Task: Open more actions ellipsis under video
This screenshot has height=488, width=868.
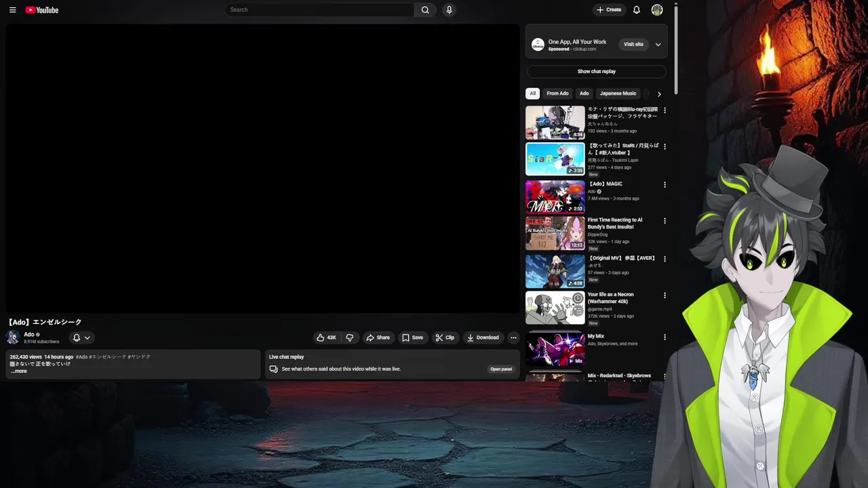Action: pos(513,338)
